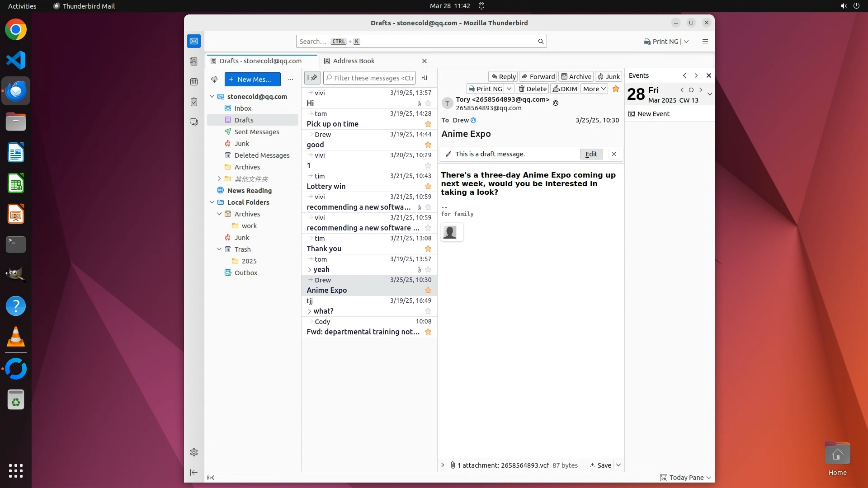868x488 pixels.
Task: Unstar the Pick up on time message
Action: tap(428, 124)
